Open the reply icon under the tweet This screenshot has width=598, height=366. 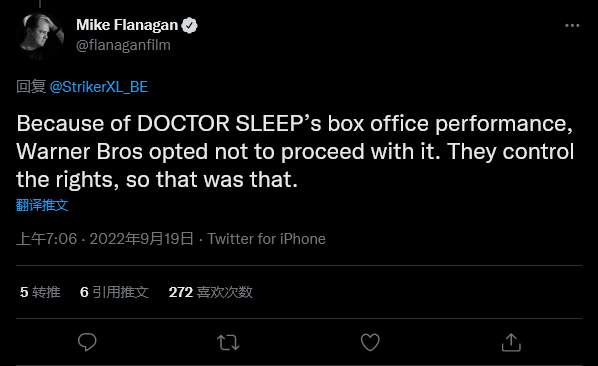pyautogui.click(x=87, y=342)
